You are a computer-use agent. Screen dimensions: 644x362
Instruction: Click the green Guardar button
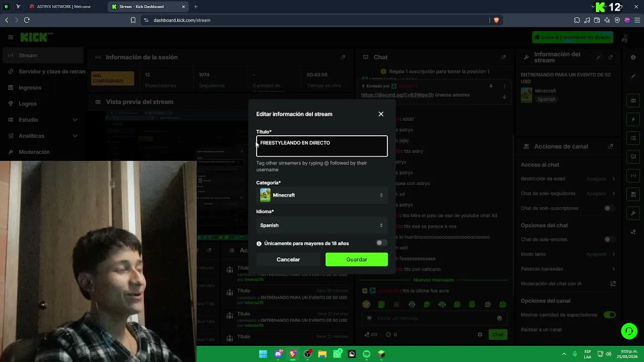357,259
